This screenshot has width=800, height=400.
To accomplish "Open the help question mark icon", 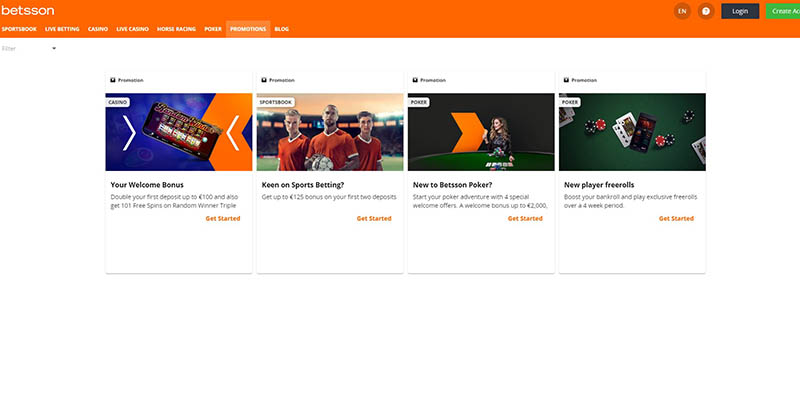I will coord(706,11).
